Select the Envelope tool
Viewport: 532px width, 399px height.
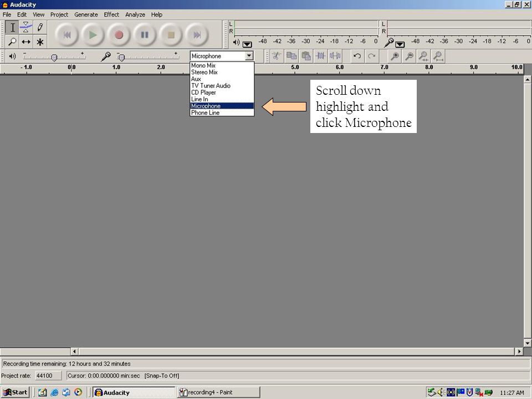coord(26,28)
